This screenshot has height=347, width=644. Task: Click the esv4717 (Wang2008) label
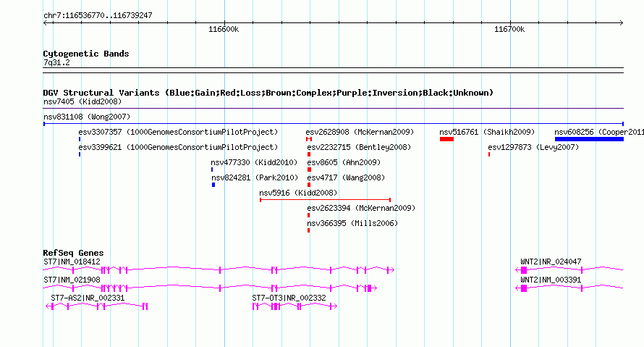[346, 177]
